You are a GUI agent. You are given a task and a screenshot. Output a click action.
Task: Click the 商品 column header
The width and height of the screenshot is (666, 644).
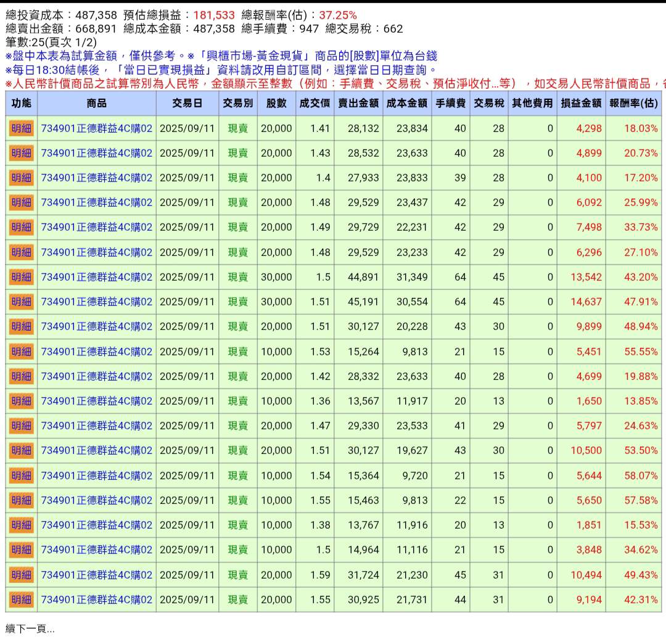[96, 103]
